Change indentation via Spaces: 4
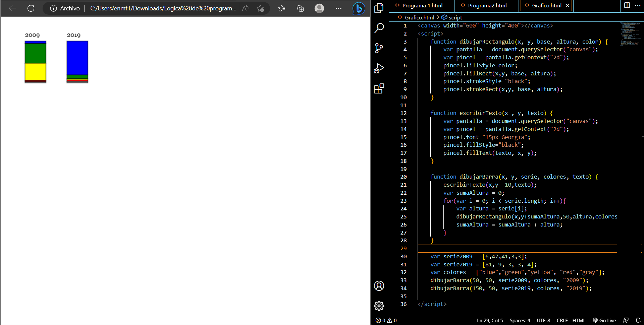This screenshot has height=325, width=644. tap(520, 320)
